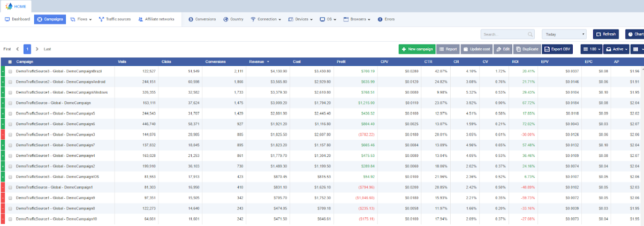Image resolution: width=644 pixels, height=226 pixels.
Task: Sort by the ROI column header
Action: 516,62
